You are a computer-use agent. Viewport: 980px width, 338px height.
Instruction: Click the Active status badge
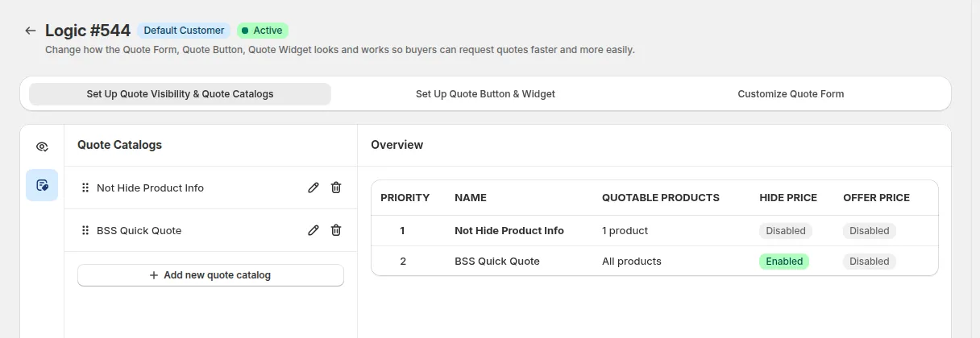[x=263, y=31]
